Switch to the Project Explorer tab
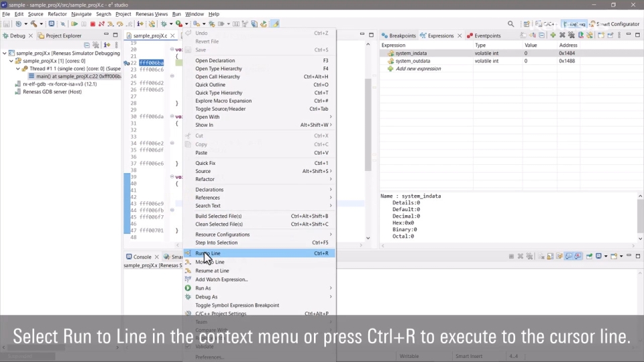Screen dimensions: 644x362 coord(60,36)
